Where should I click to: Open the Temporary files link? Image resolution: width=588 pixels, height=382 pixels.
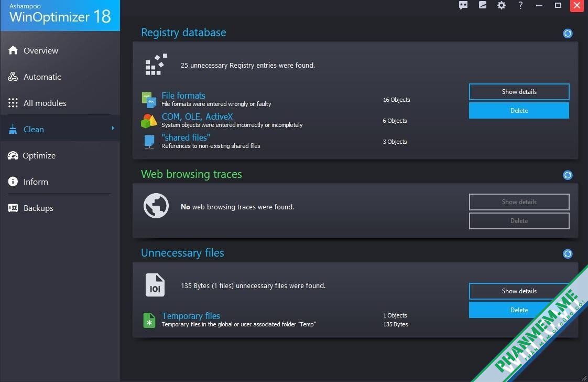[x=191, y=316]
